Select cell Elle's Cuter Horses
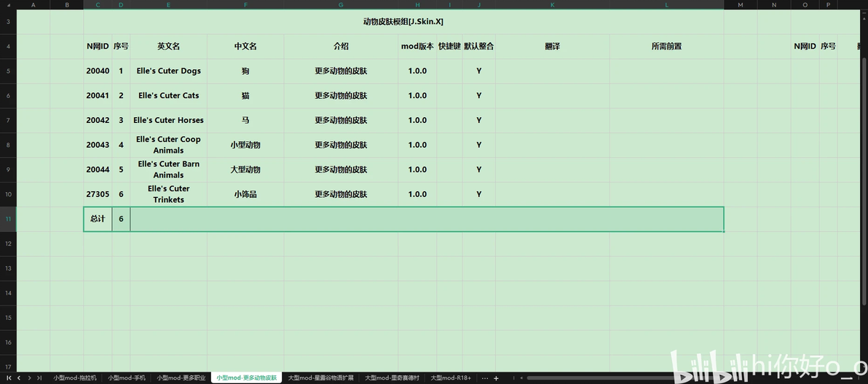The image size is (868, 384). click(169, 120)
